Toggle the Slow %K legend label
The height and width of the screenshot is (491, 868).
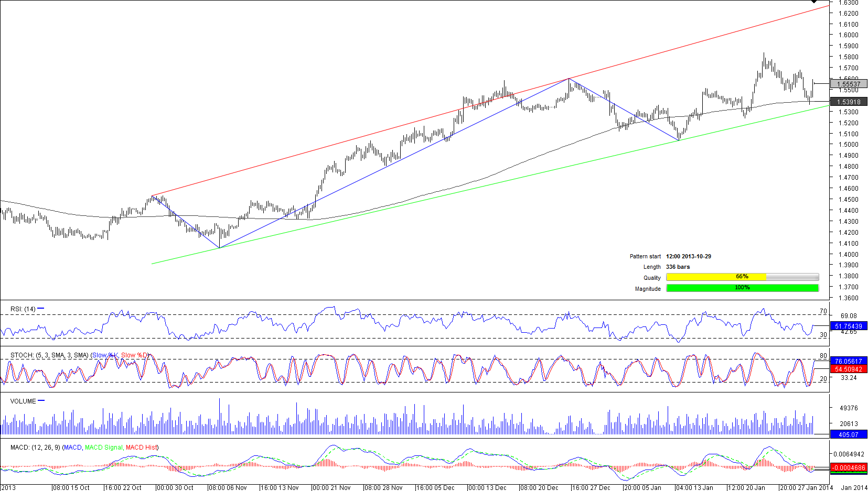pyautogui.click(x=105, y=355)
